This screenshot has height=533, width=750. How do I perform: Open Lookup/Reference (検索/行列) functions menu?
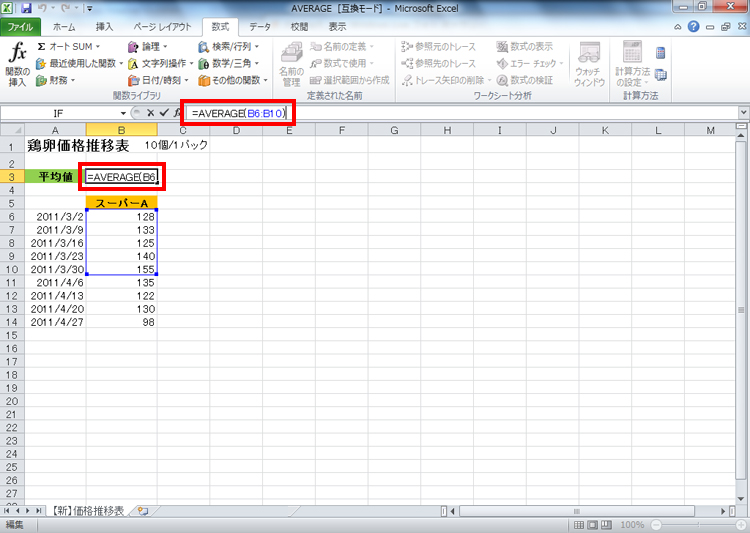pos(229,46)
